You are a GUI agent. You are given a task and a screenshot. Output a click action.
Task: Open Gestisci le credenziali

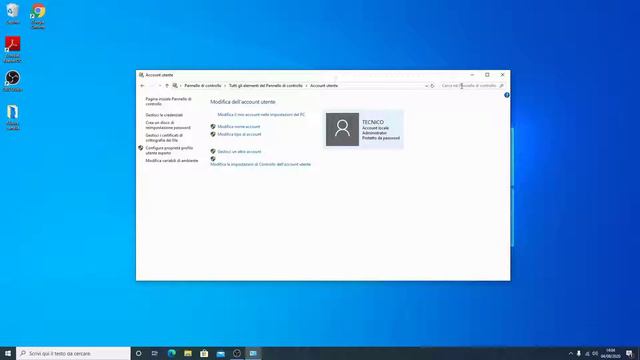164,115
